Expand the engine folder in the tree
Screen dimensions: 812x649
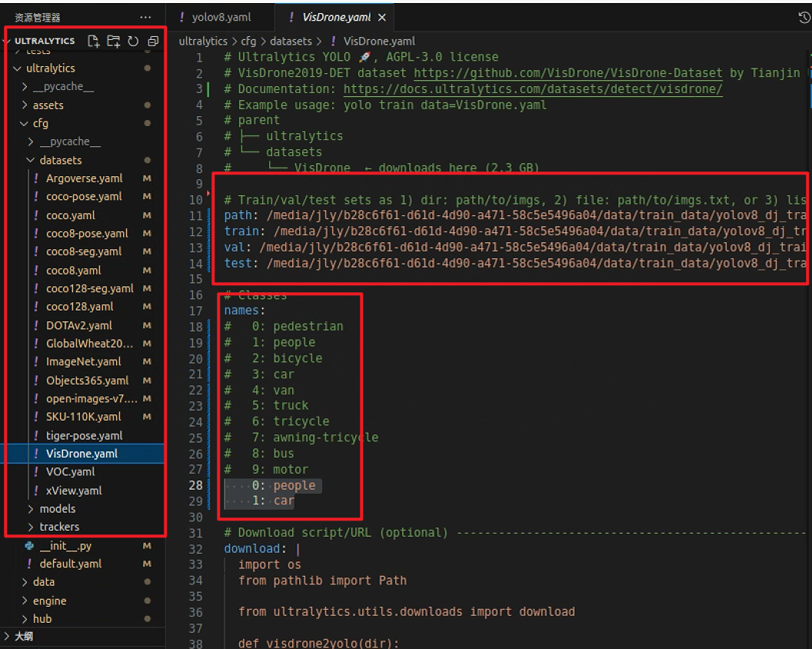pos(25,601)
